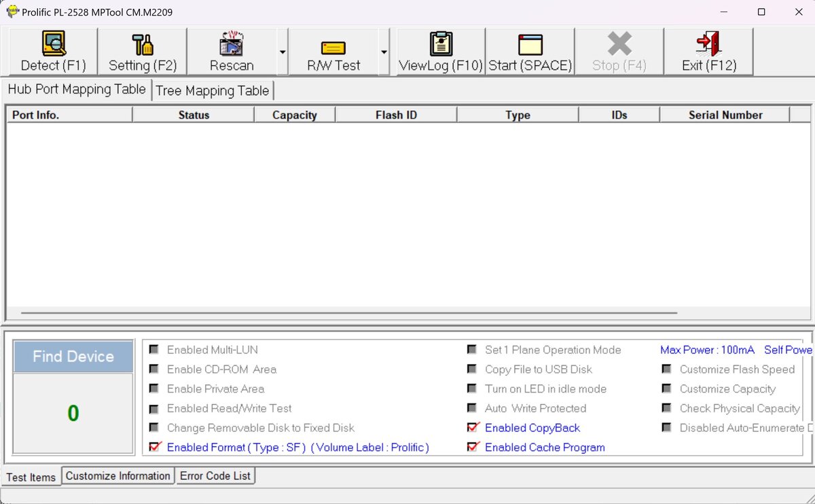This screenshot has height=504, width=815.
Task: Click the table's horizontal scrollbar
Action: pos(349,313)
